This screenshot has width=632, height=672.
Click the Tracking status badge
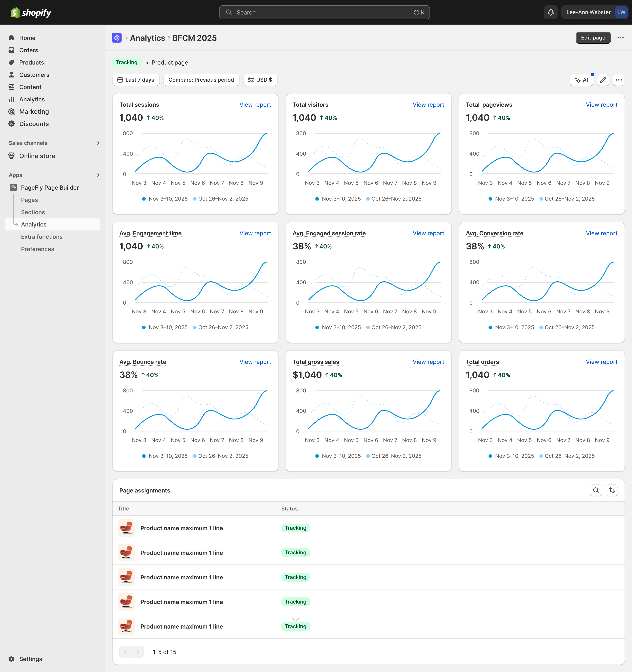[127, 62]
